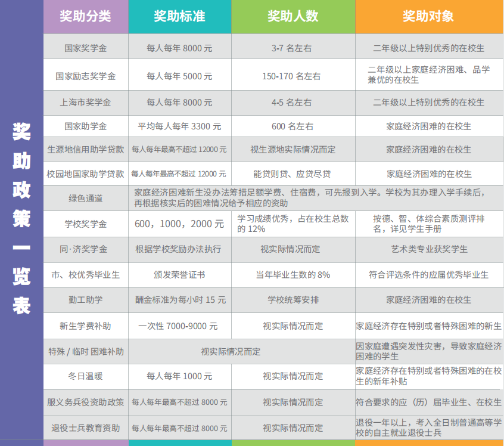
Task: Click 学习成绩优秀，占在校生总数的12% cell
Action: tap(293, 224)
